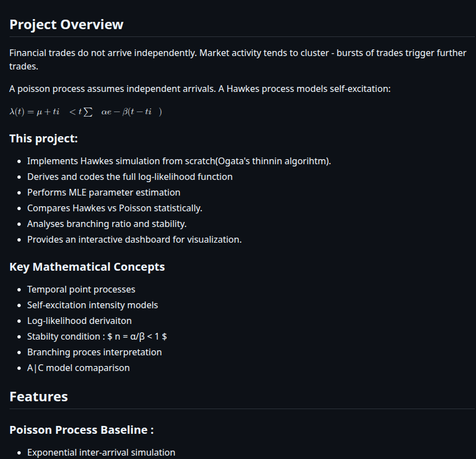This screenshot has height=459, width=476.
Task: Click the Hawkes intensity formula
Action: click(x=85, y=112)
